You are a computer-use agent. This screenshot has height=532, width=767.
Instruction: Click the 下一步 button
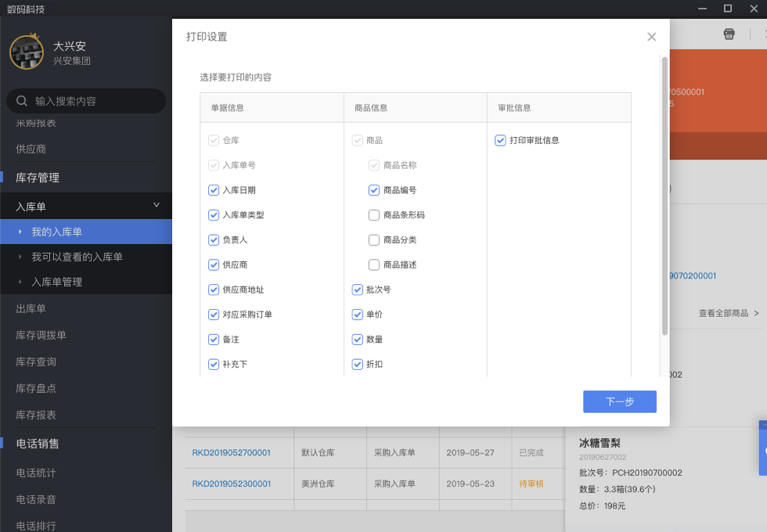point(619,401)
